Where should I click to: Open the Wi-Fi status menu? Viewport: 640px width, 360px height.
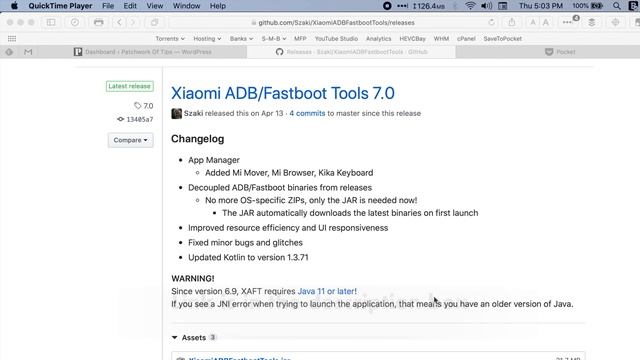tap(470, 6)
